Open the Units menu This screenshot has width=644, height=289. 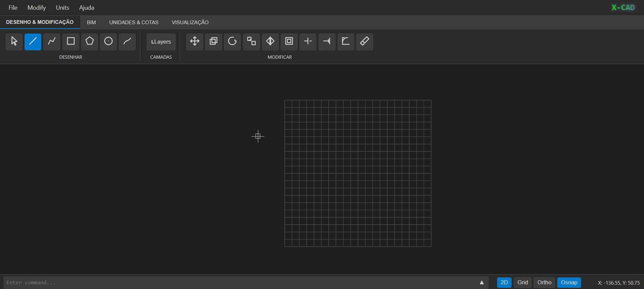pyautogui.click(x=62, y=7)
